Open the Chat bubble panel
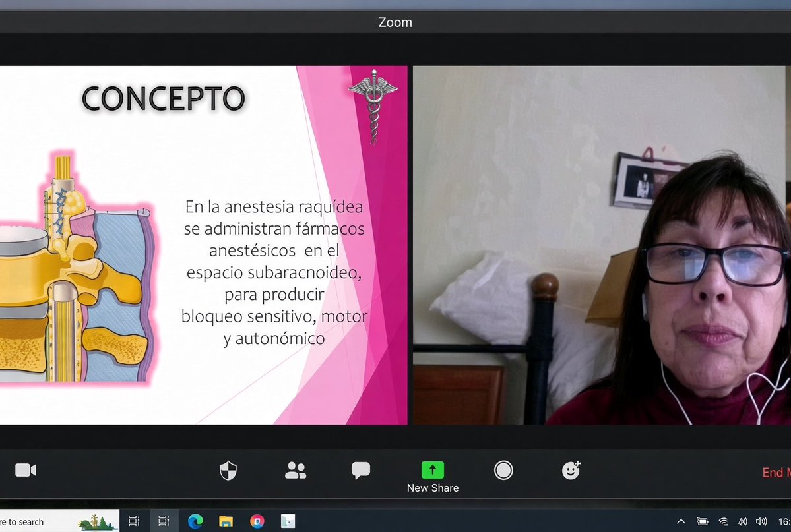The height and width of the screenshot is (532, 791). point(361,471)
